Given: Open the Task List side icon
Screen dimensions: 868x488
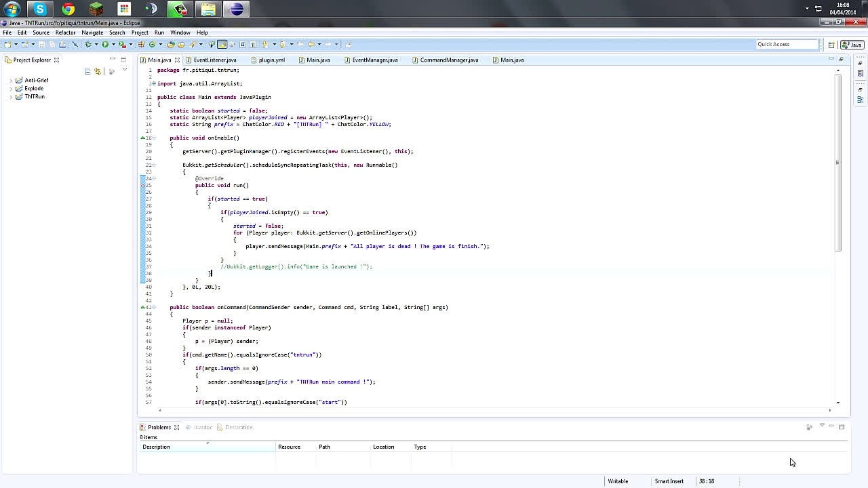Looking at the screenshot, I should click(x=860, y=73).
